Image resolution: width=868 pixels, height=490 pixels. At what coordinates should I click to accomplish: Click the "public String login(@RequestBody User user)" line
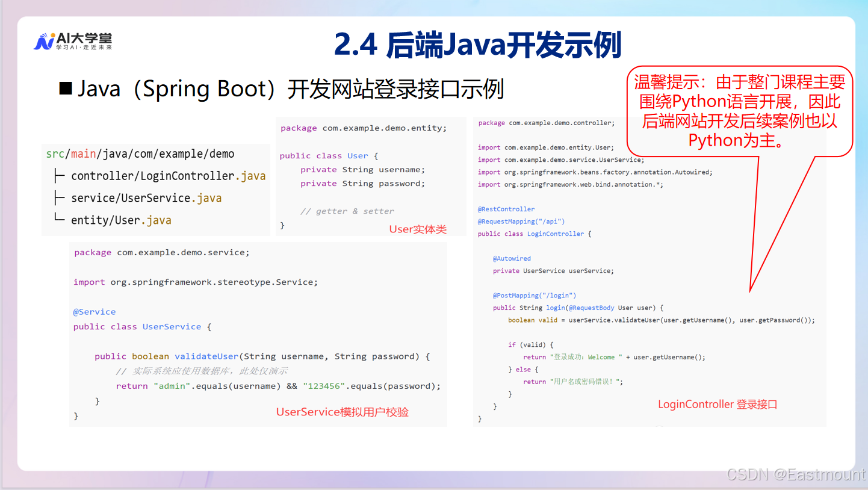tap(578, 308)
